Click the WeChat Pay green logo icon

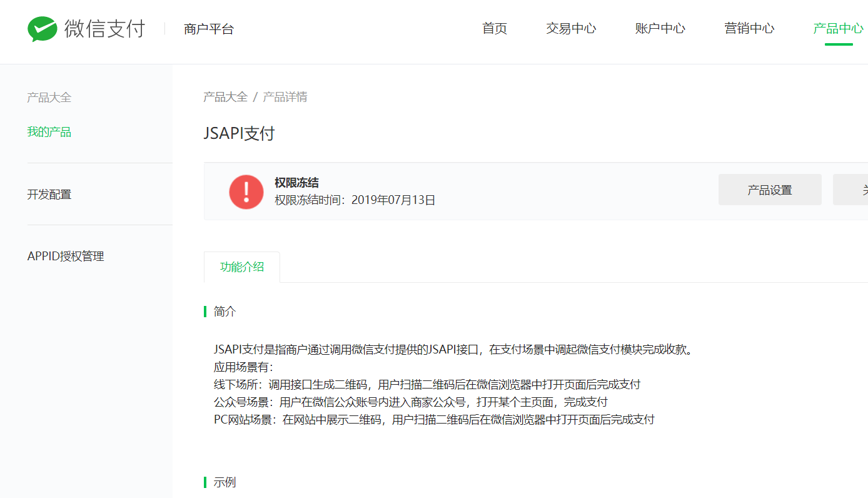(43, 29)
